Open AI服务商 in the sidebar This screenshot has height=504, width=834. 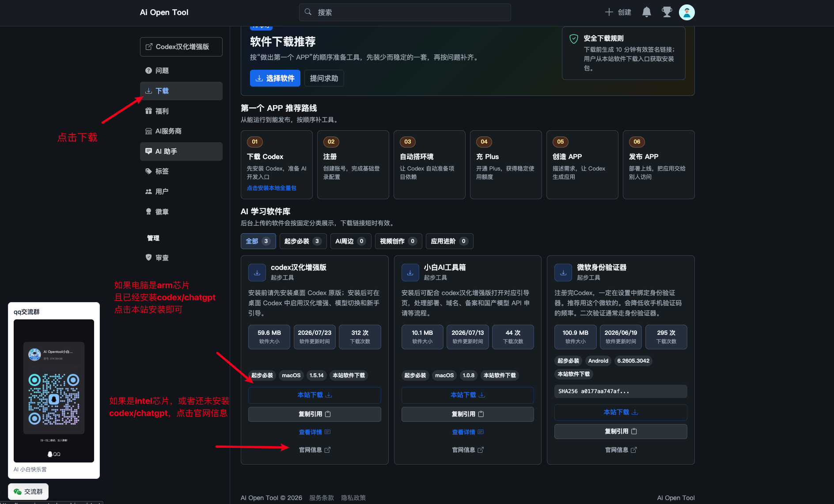(x=181, y=131)
